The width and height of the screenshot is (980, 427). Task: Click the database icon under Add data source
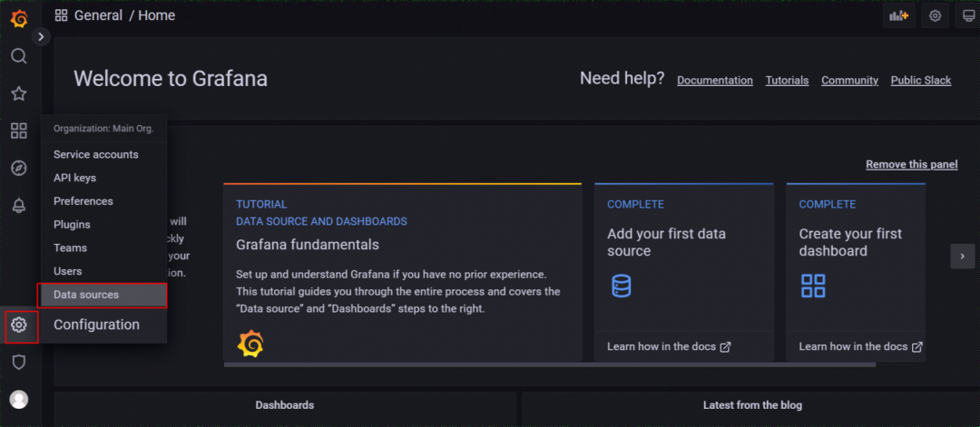pyautogui.click(x=622, y=286)
